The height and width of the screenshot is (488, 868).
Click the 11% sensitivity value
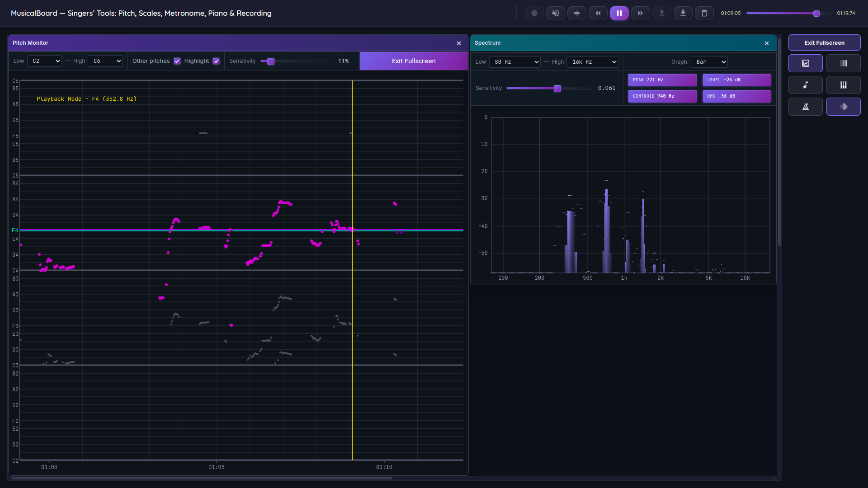pos(343,61)
